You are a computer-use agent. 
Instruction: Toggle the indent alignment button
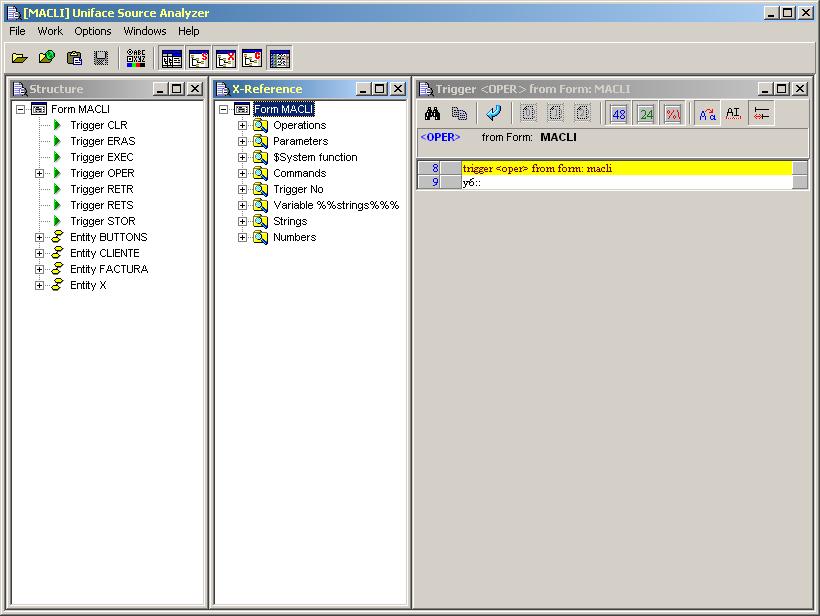click(761, 113)
